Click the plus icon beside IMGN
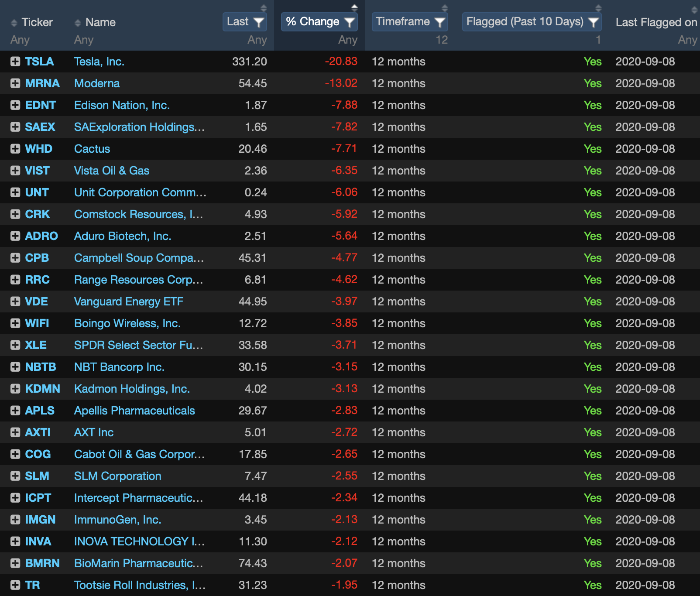The image size is (700, 596). tap(15, 520)
